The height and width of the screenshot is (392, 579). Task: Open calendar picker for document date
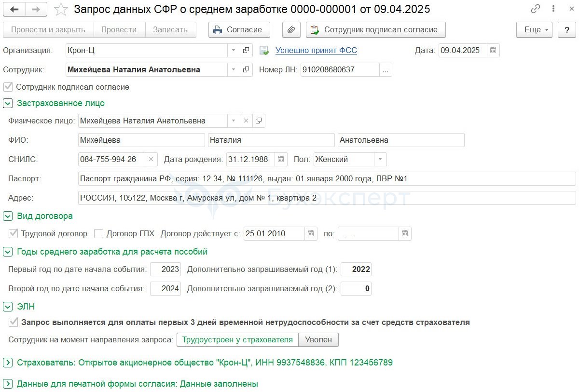(493, 51)
